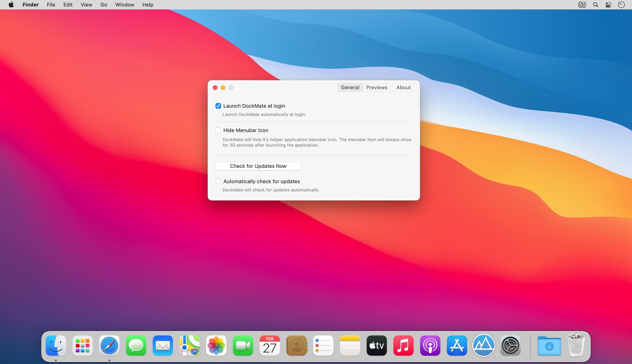This screenshot has width=632, height=364.
Task: Open System Preferences
Action: tap(510, 345)
